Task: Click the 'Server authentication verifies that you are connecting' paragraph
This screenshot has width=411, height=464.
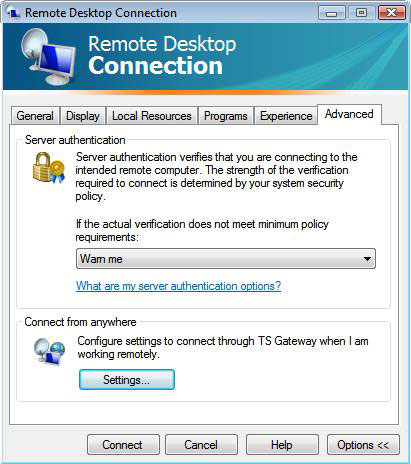Action: [216, 176]
